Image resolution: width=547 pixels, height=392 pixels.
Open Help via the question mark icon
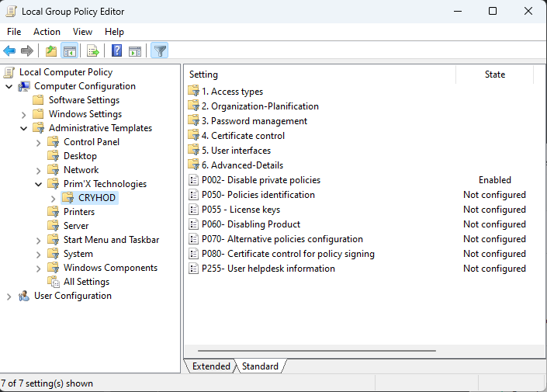pos(117,51)
